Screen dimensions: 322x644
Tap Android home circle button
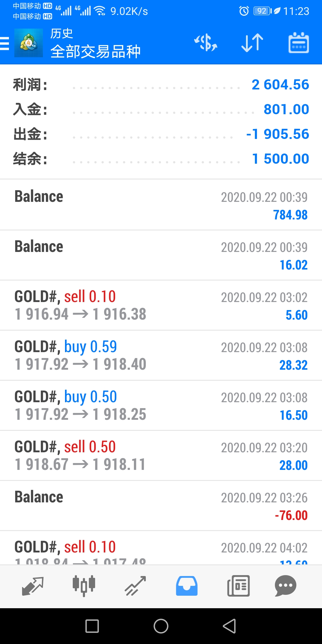tap(161, 626)
